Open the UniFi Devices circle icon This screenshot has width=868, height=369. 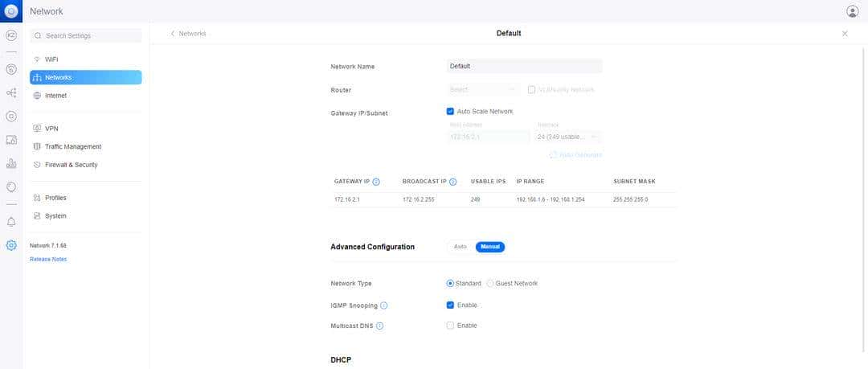pos(11,117)
